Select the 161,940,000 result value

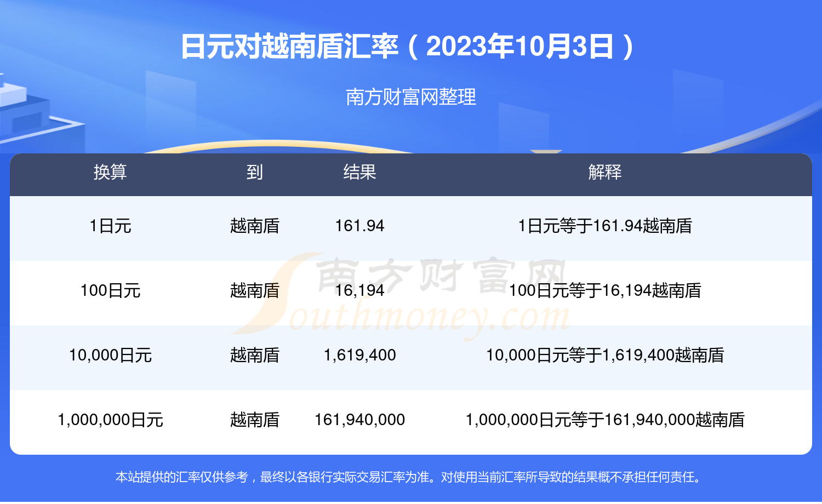tap(359, 420)
